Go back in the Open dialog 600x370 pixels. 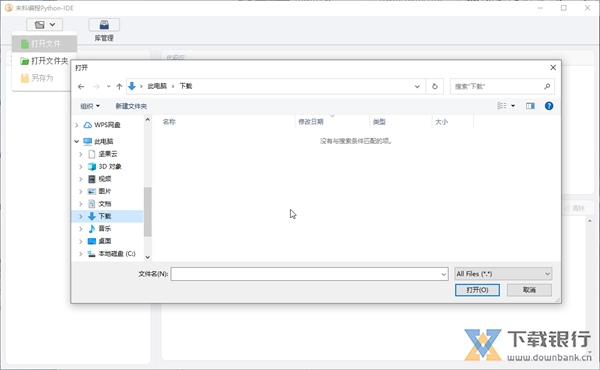tap(81, 86)
